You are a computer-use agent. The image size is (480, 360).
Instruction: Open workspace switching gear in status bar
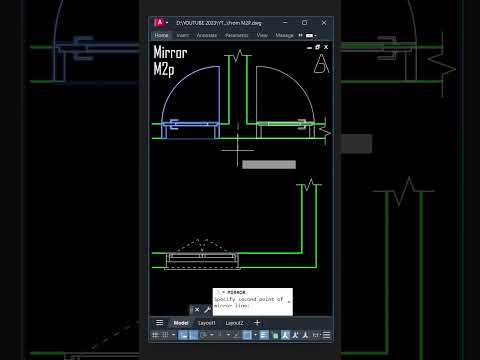tap(316, 335)
